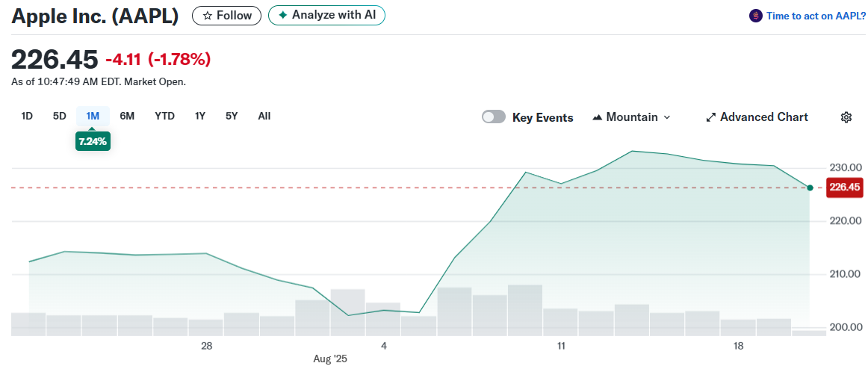Click the 230.00 axis label
This screenshot has height=369, width=868.
point(846,167)
